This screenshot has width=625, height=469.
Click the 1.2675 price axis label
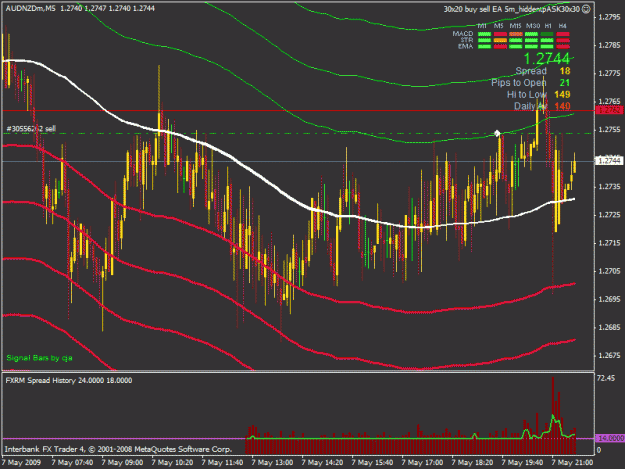[609, 355]
